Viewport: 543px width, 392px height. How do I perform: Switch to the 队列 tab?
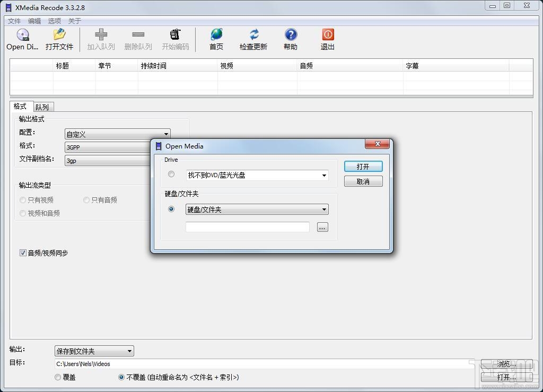coord(42,107)
